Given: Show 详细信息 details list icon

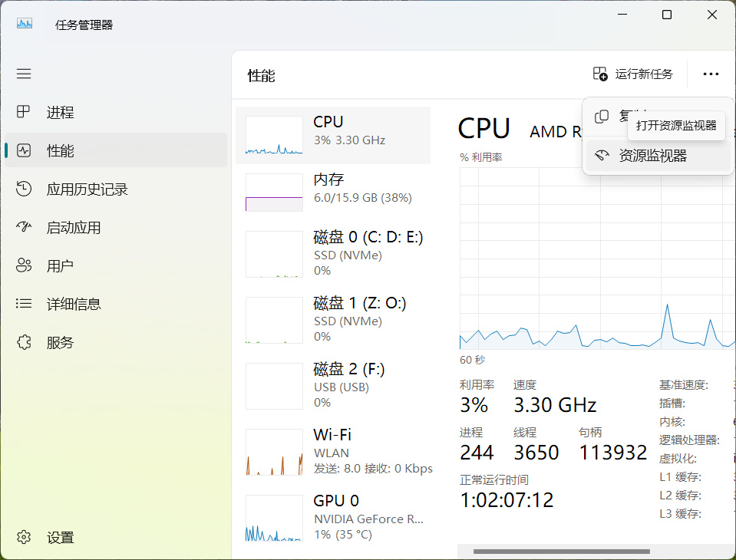Looking at the screenshot, I should (24, 304).
